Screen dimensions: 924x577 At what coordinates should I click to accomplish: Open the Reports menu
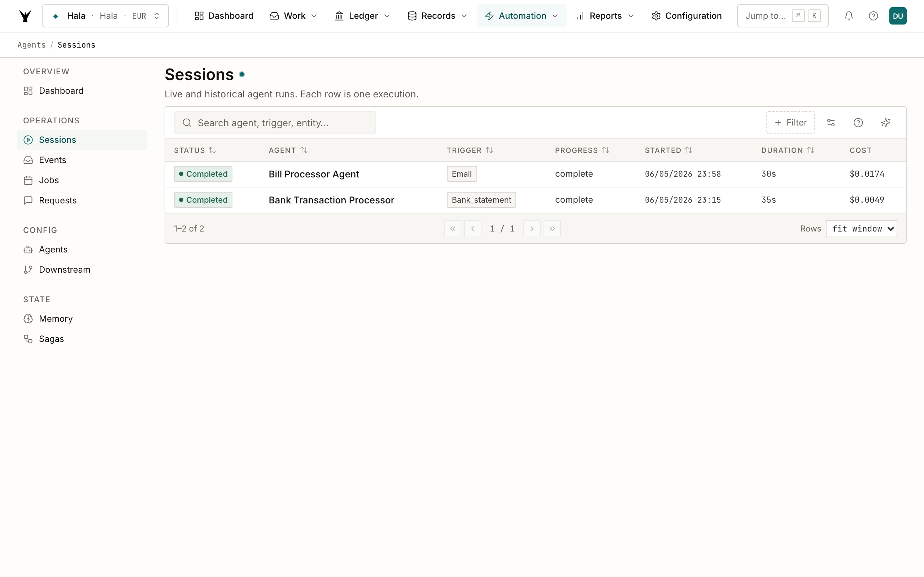(x=605, y=16)
